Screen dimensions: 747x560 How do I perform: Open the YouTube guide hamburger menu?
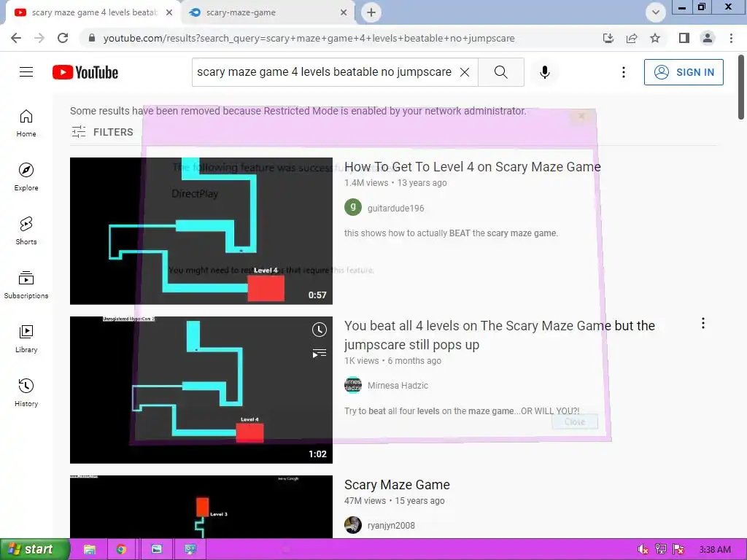26,72
